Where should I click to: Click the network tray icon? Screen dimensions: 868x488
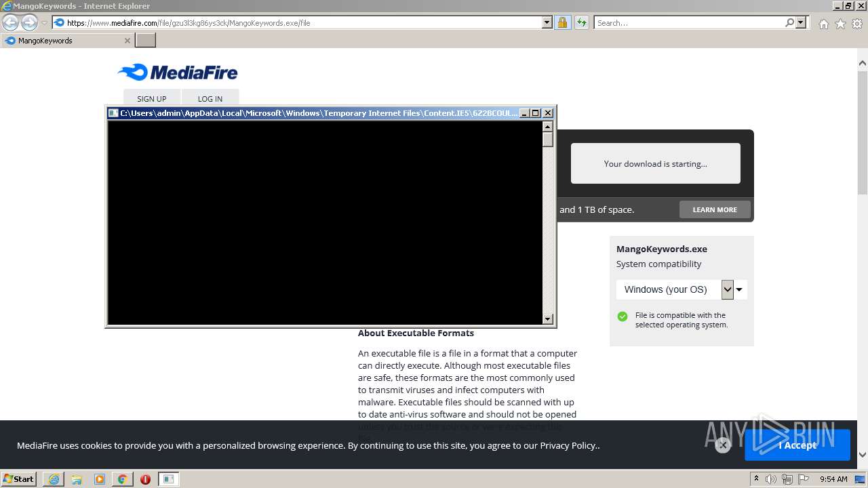click(787, 479)
